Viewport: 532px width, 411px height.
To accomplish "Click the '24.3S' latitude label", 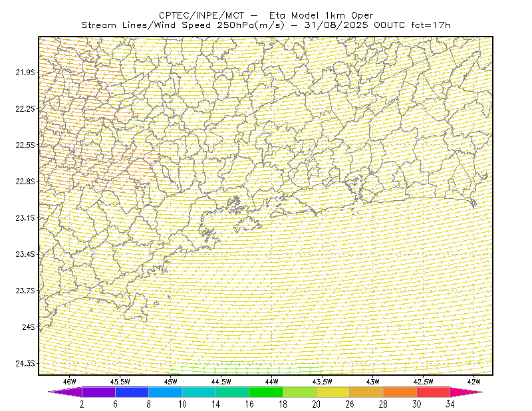I will tap(25, 364).
